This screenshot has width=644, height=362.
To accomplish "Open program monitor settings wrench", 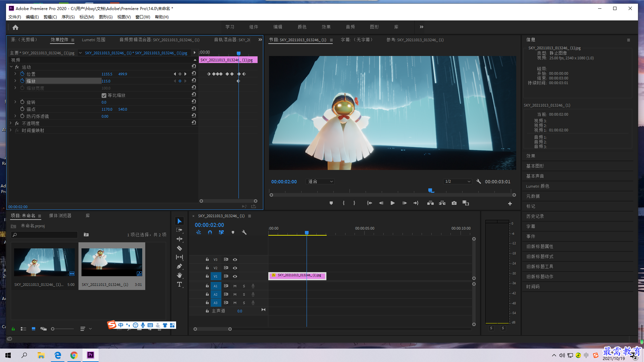I will tap(479, 181).
